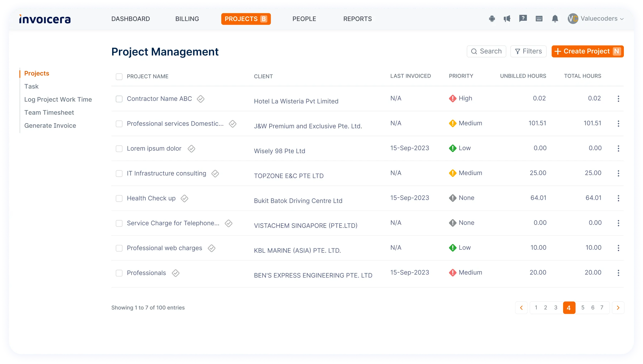The image size is (643, 364).
Task: Select Log Project Work Time in sidebar
Action: pos(58,99)
